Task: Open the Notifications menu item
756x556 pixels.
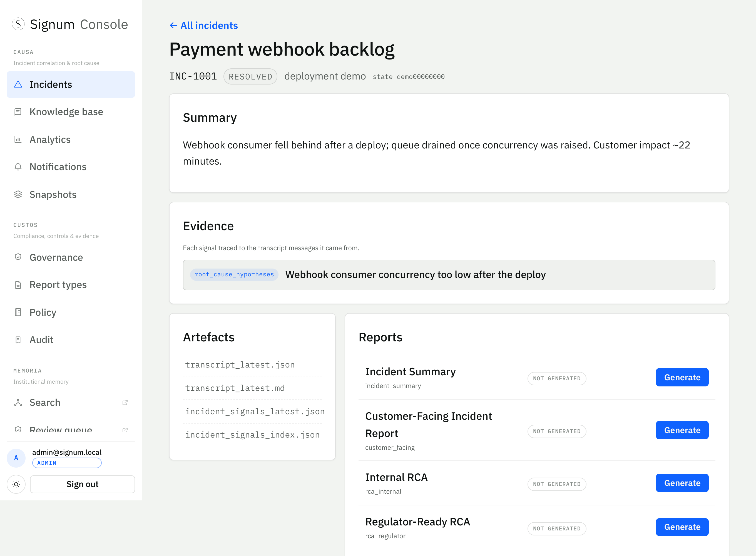Action: pyautogui.click(x=71, y=167)
